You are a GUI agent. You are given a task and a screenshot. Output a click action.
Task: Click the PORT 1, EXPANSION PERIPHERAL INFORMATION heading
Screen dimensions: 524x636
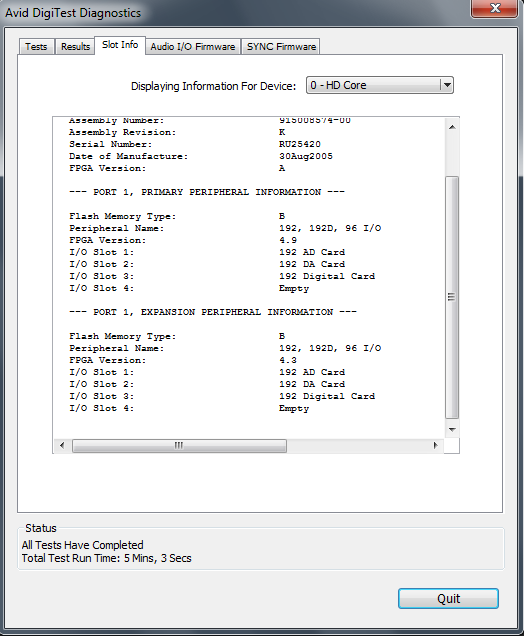pos(213,312)
